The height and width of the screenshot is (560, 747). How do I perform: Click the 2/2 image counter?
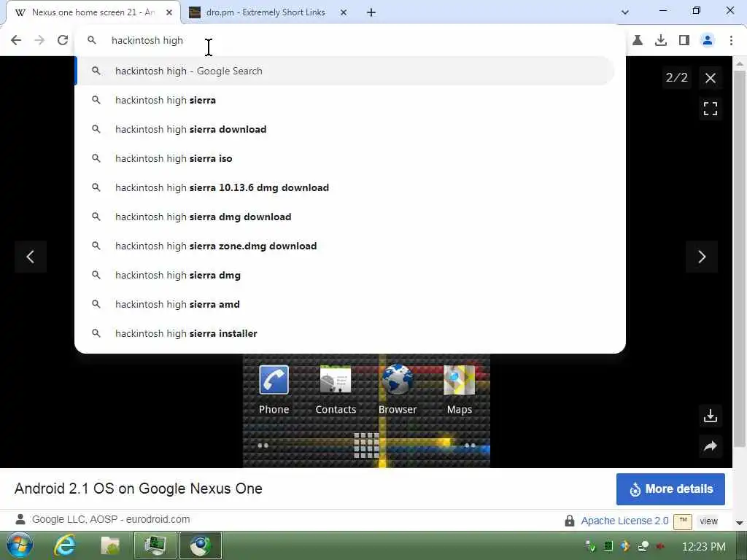pyautogui.click(x=676, y=77)
